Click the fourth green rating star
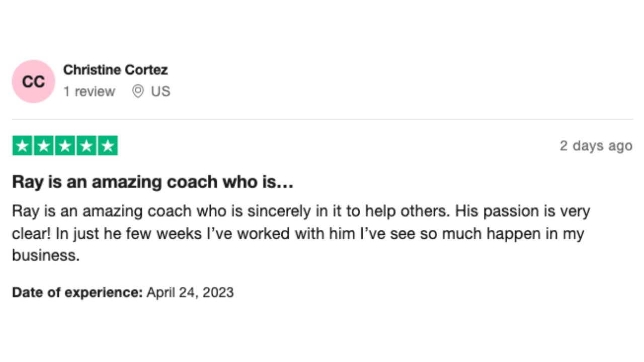 pos(86,146)
